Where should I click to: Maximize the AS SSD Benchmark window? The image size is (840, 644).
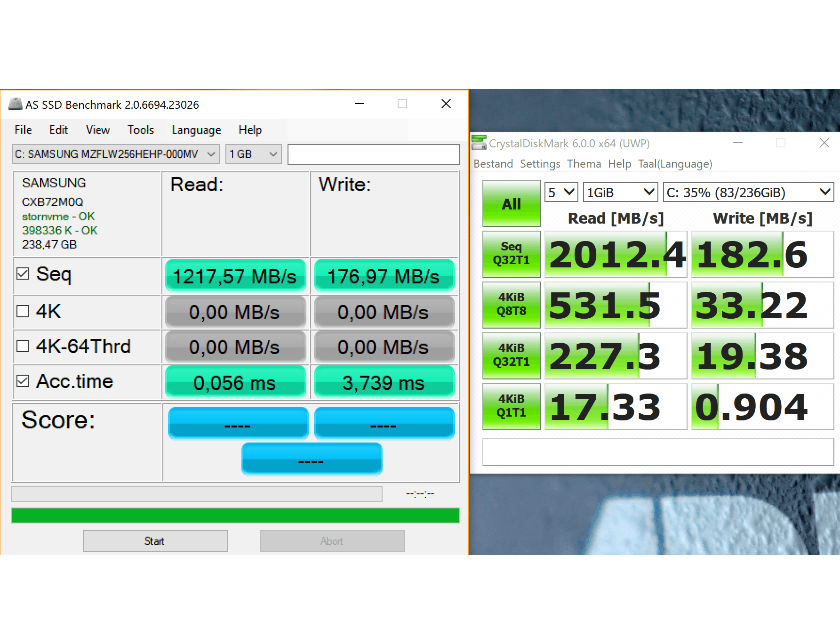pyautogui.click(x=402, y=104)
